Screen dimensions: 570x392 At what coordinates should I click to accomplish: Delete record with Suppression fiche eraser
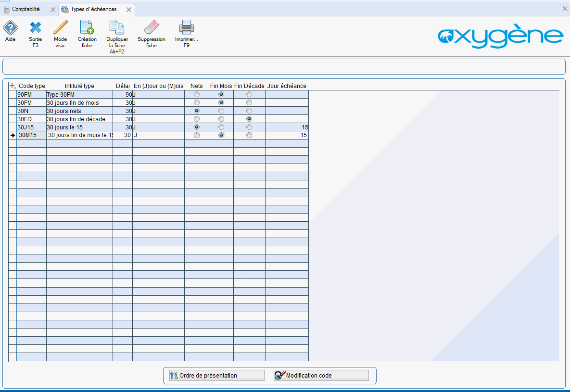pos(151,28)
